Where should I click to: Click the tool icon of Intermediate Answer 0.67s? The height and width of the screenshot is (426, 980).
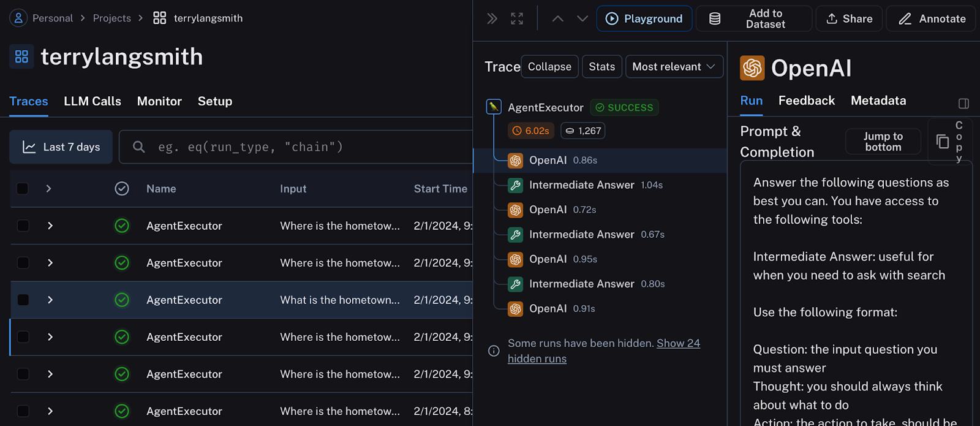coord(516,234)
